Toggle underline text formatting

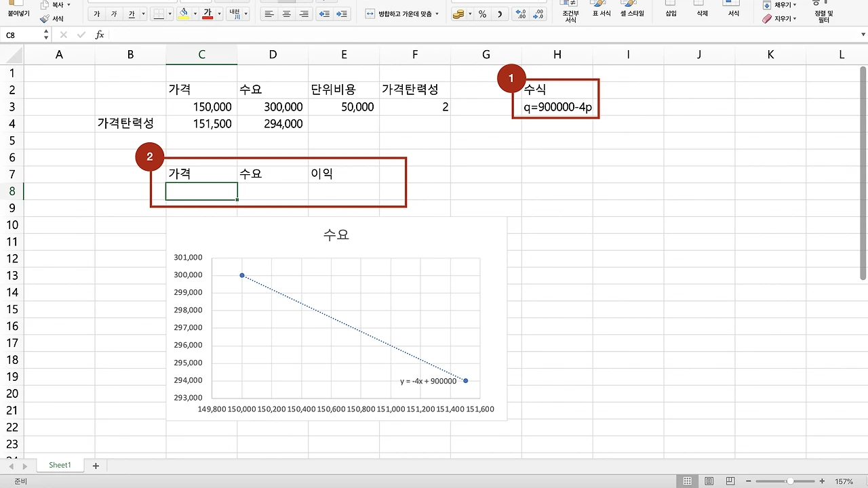pos(132,14)
